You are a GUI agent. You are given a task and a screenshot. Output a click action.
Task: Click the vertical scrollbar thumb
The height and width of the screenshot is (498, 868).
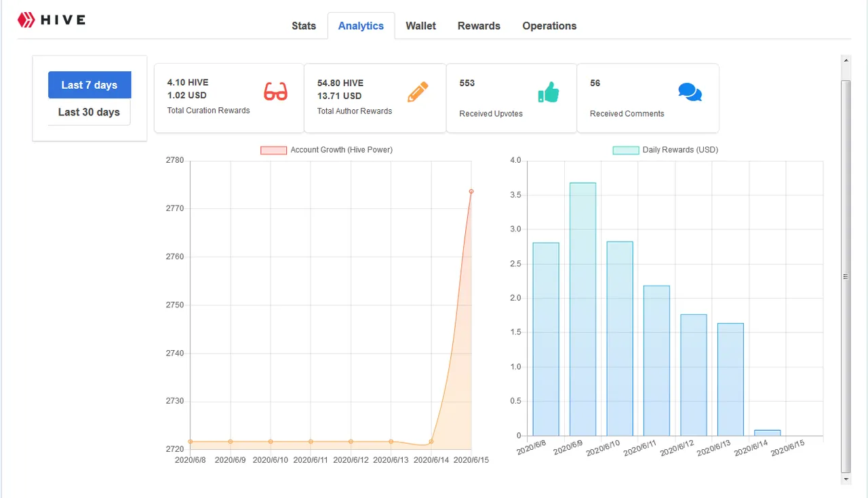tap(846, 276)
